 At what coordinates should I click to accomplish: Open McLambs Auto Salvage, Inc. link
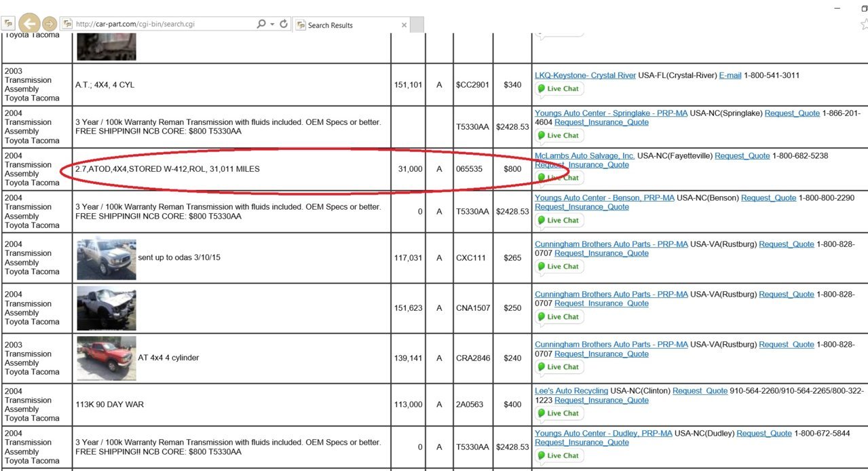(x=585, y=155)
